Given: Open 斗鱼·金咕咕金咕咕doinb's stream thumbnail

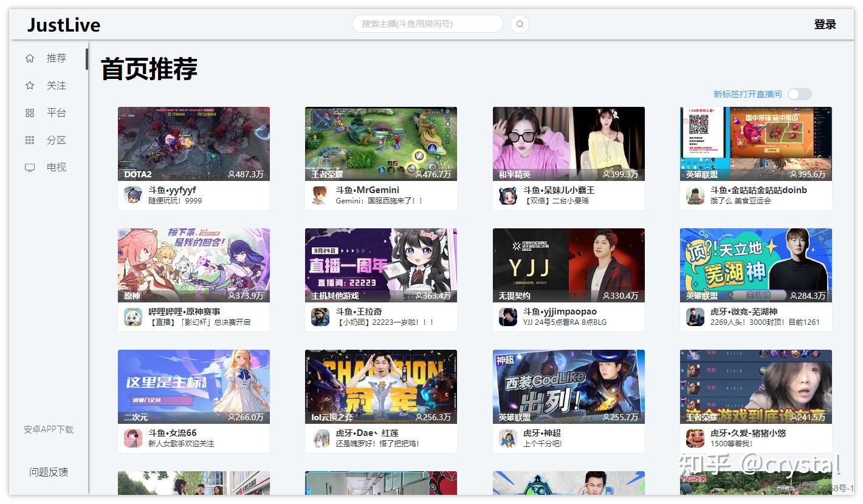Looking at the screenshot, I should [755, 143].
